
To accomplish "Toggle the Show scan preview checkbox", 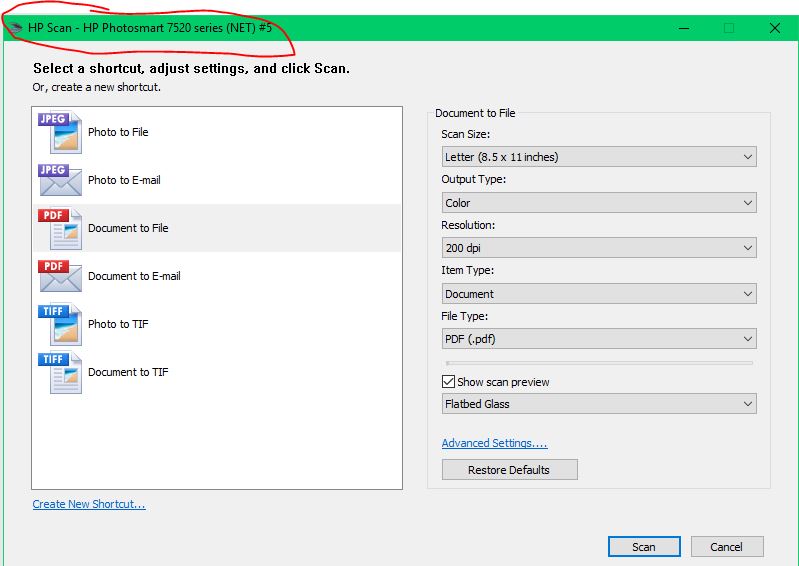I will click(449, 382).
